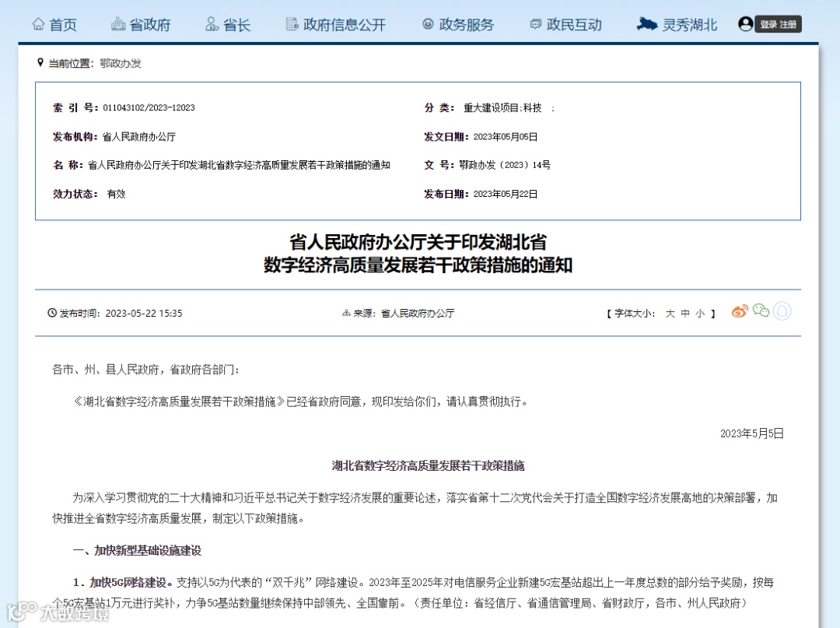Open the 省政府 navigation menu

pyautogui.click(x=141, y=25)
